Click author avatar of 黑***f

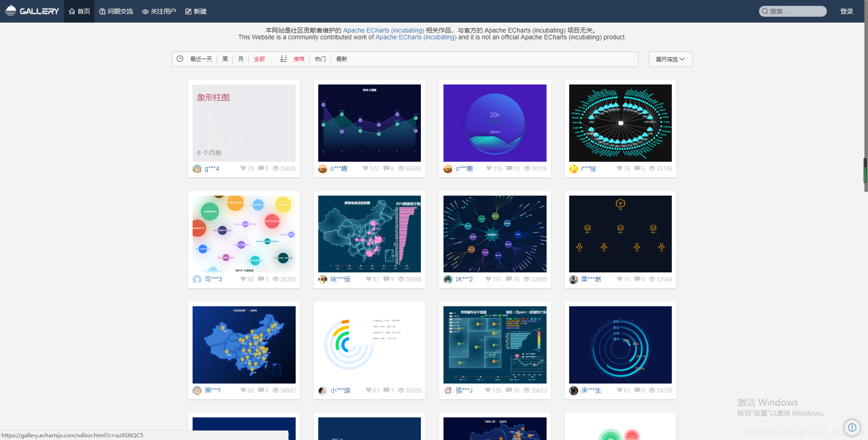pos(197,391)
